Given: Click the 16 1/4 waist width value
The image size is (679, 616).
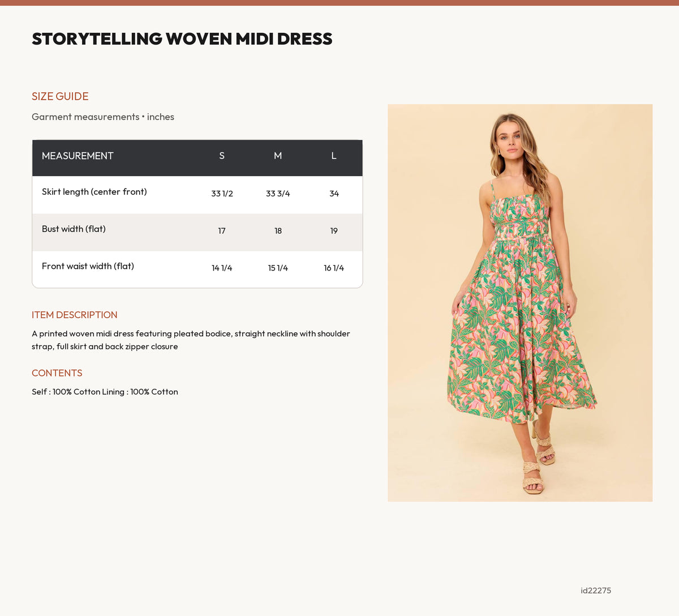Looking at the screenshot, I should tap(334, 268).
